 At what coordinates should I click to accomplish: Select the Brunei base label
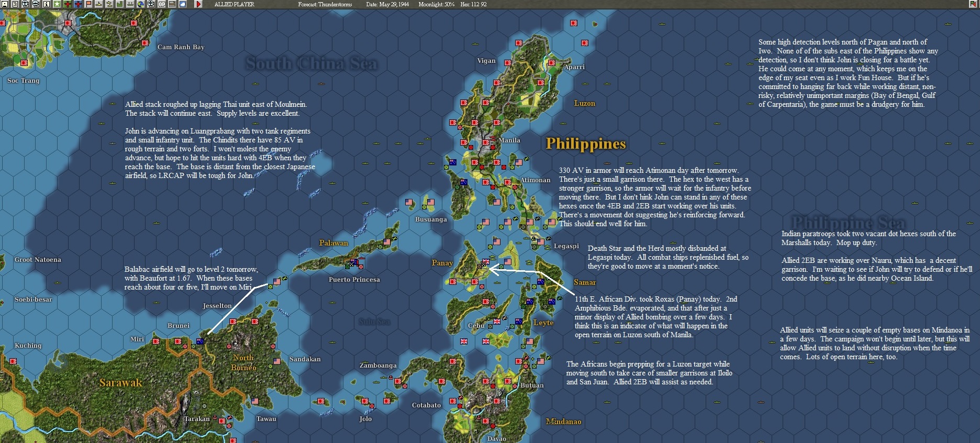(x=179, y=326)
